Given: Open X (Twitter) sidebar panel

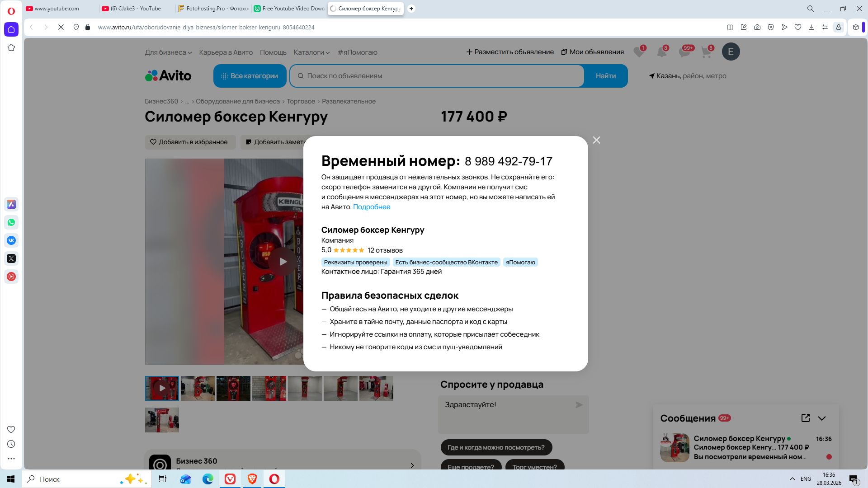Looking at the screenshot, I should (x=11, y=258).
